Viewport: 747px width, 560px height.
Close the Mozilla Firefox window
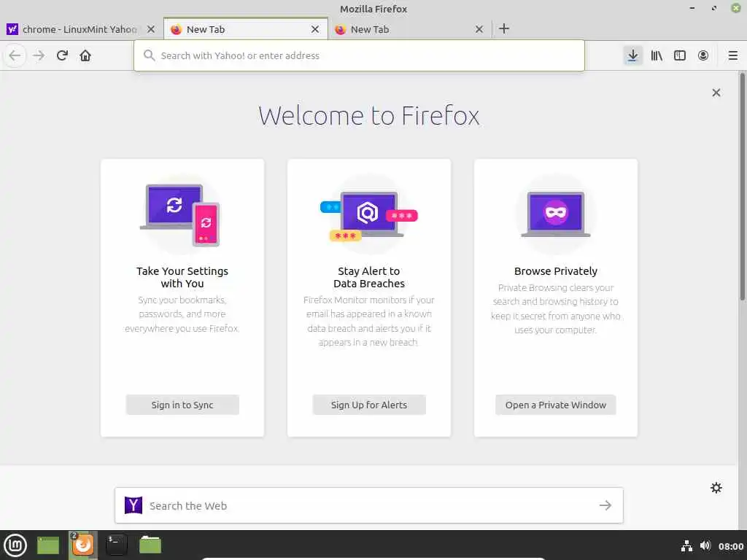[x=735, y=8]
